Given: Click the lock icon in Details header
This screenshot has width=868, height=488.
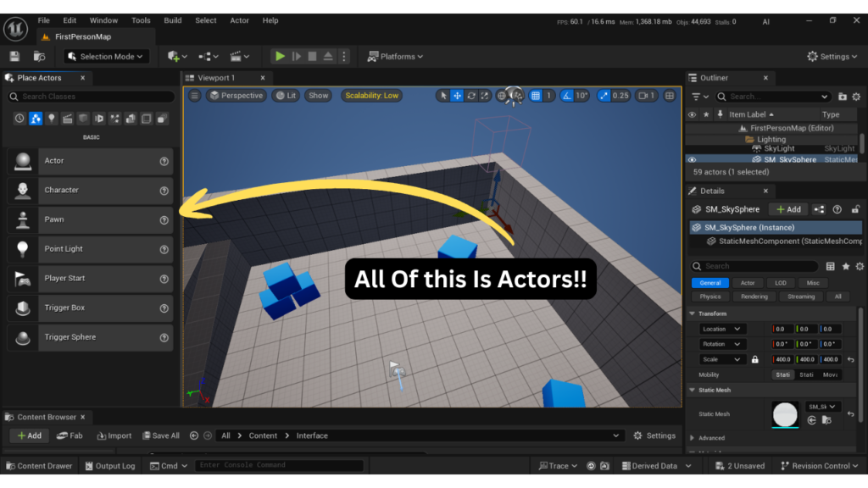Looking at the screenshot, I should coord(855,209).
